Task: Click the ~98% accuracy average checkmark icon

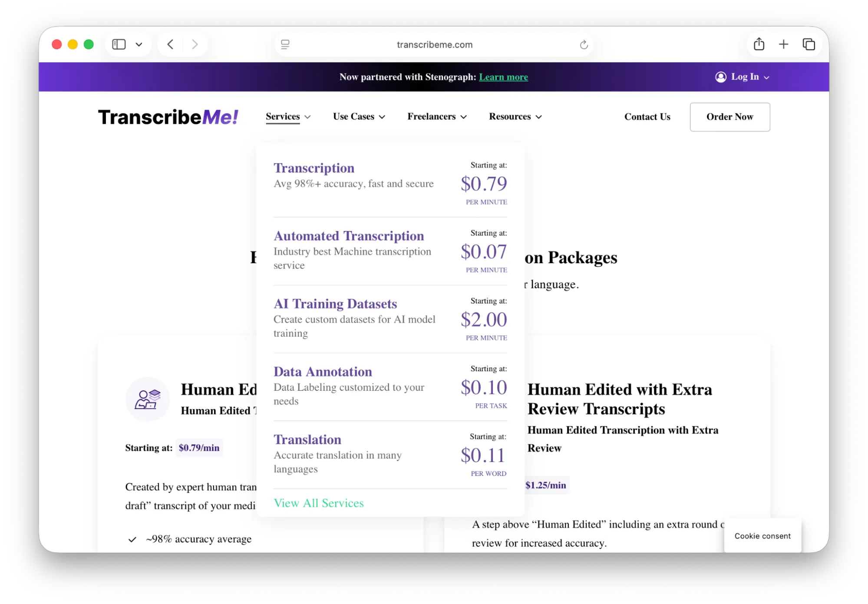Action: tap(132, 540)
